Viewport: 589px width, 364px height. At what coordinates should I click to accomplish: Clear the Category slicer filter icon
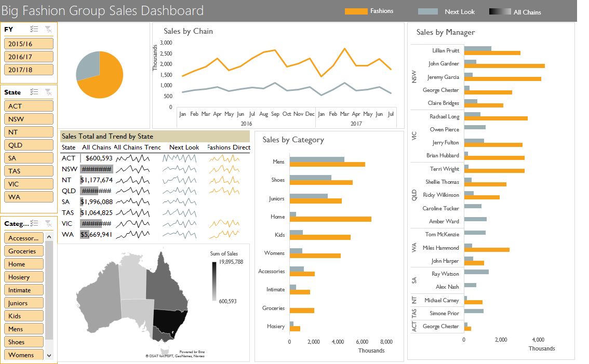[x=48, y=223]
